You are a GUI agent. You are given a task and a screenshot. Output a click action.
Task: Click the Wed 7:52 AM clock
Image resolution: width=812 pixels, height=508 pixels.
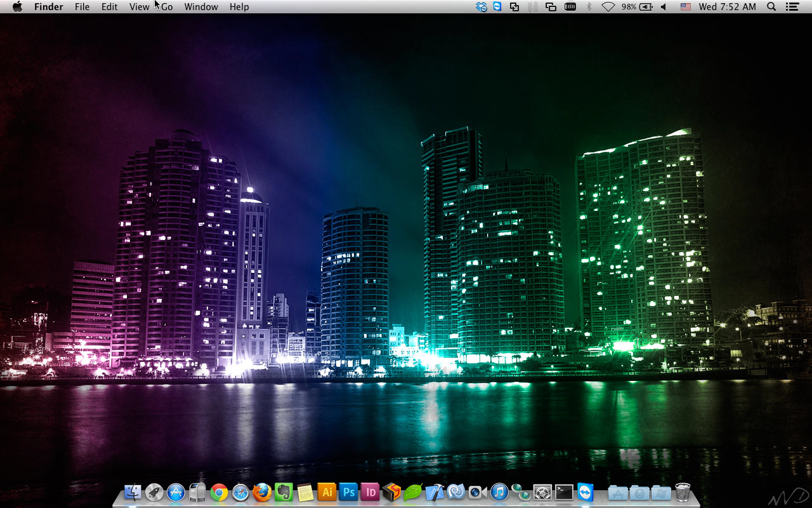point(728,6)
